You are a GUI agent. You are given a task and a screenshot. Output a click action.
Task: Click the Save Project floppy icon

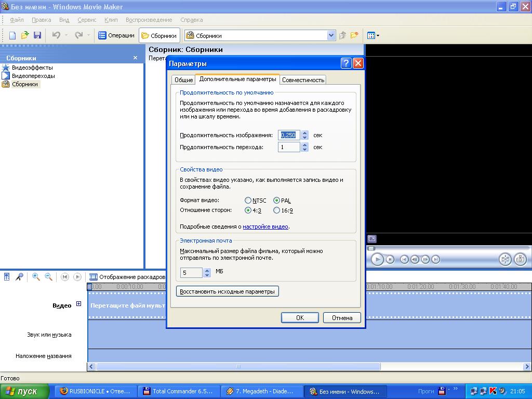[37, 35]
